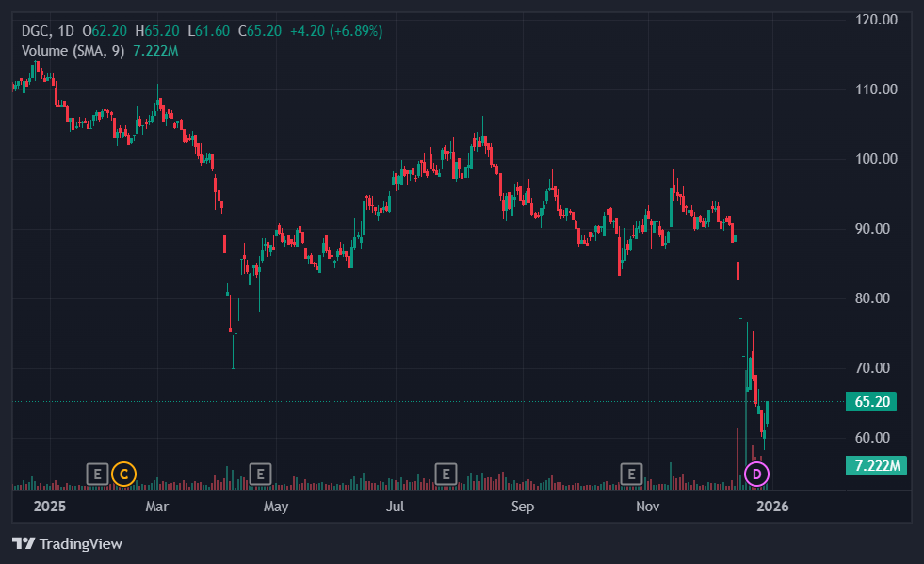Click the earnings E marker beside the C marker

(x=96, y=474)
